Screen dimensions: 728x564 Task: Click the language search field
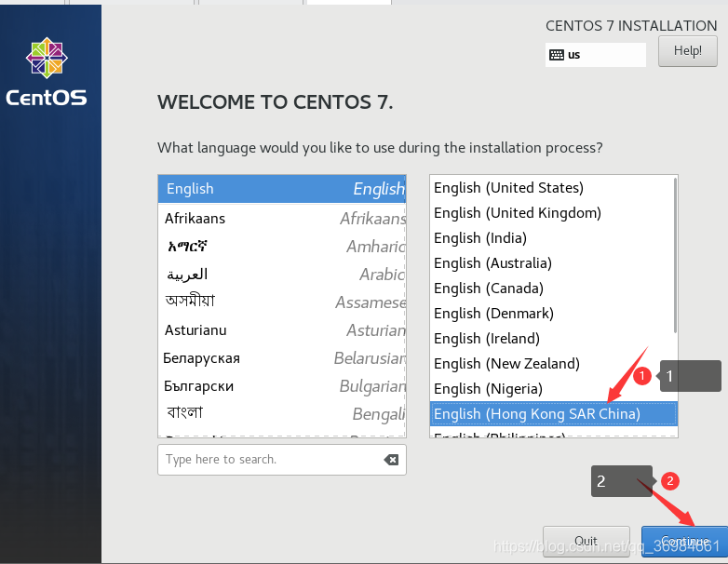[x=282, y=460]
